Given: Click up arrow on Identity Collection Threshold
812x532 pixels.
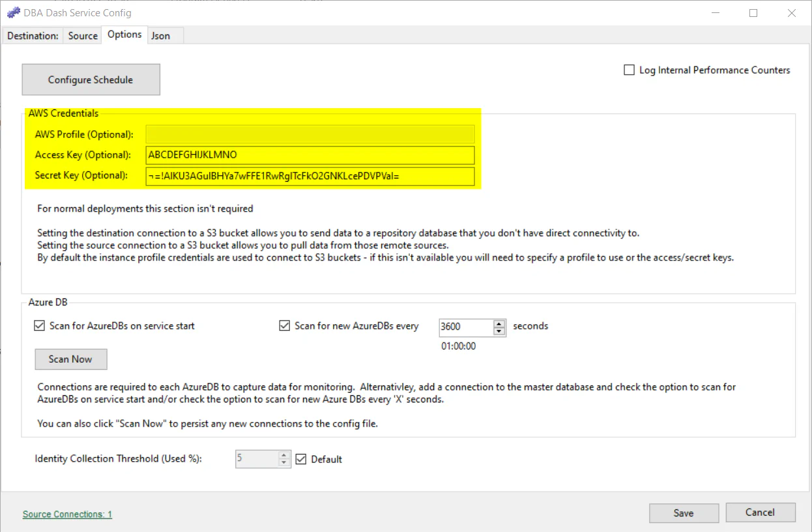Looking at the screenshot, I should coord(283,455).
